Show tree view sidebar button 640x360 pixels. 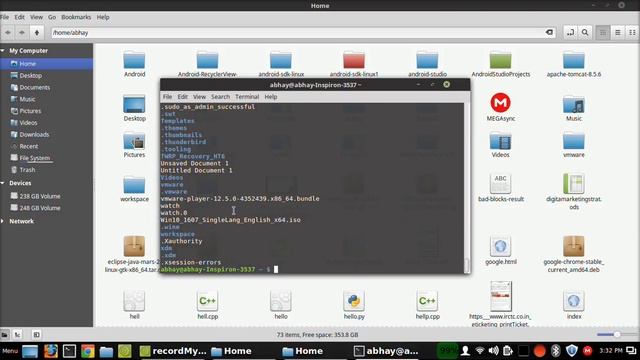point(18,335)
